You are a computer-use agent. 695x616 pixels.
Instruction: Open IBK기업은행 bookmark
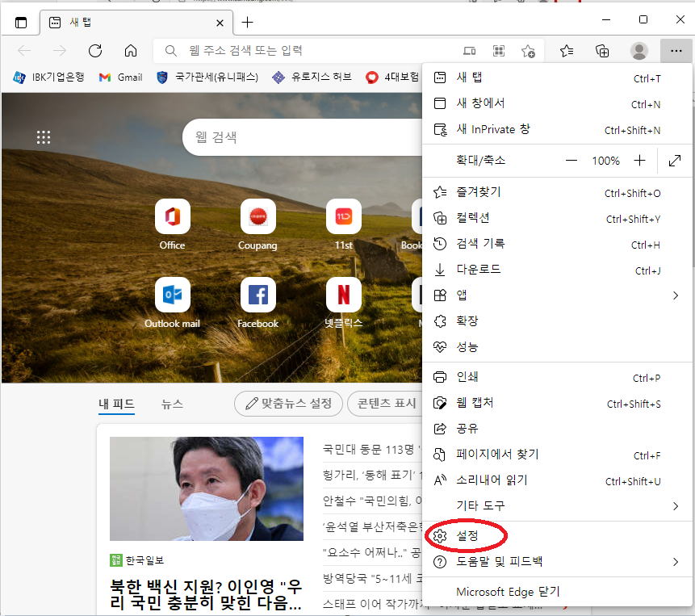pos(48,78)
